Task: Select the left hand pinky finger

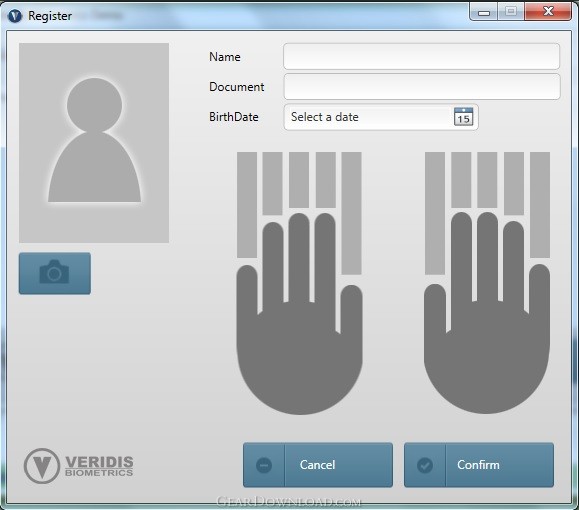Action: (x=247, y=205)
